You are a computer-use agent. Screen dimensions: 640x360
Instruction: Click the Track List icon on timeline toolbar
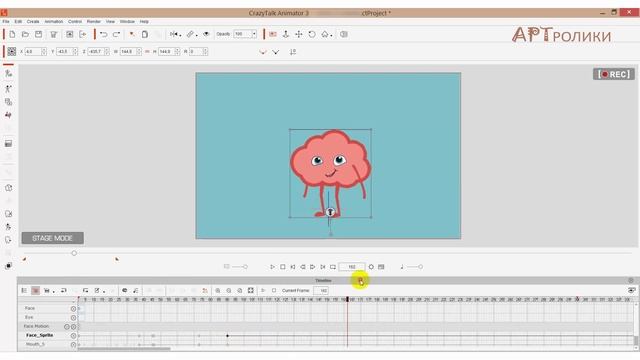pos(24,290)
